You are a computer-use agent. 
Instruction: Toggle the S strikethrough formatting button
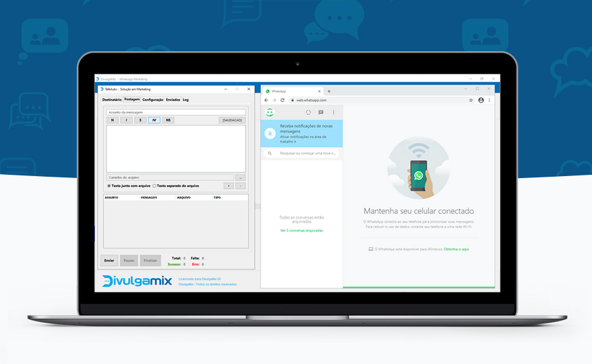pyautogui.click(x=140, y=120)
